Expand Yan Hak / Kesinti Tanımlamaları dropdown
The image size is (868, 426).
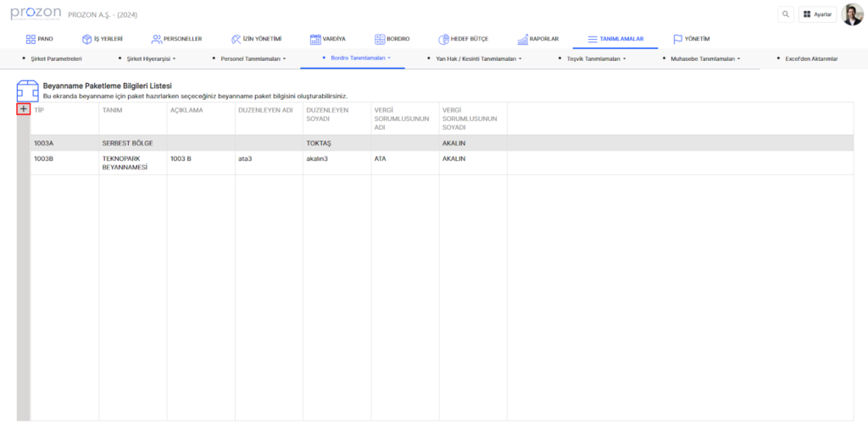point(478,59)
